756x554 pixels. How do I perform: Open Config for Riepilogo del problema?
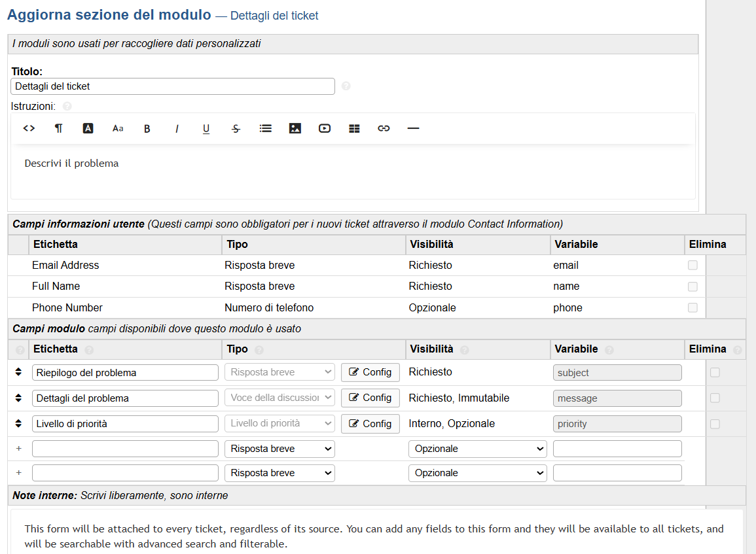370,372
